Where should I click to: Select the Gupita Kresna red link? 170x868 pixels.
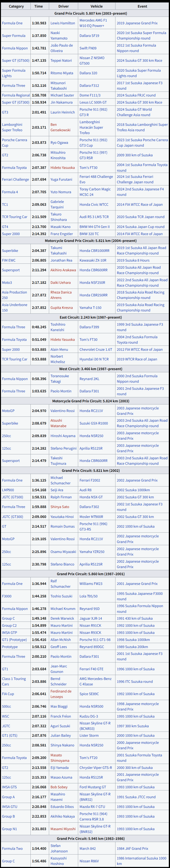click(62, 308)
